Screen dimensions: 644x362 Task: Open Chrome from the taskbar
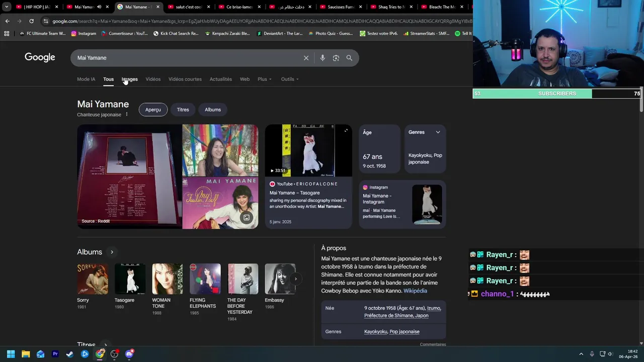(x=100, y=354)
